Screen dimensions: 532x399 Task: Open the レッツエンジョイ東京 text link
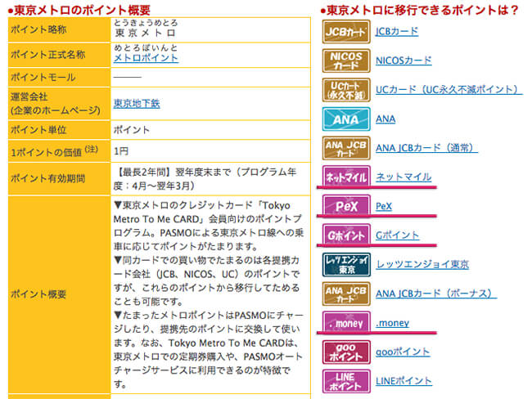422,264
